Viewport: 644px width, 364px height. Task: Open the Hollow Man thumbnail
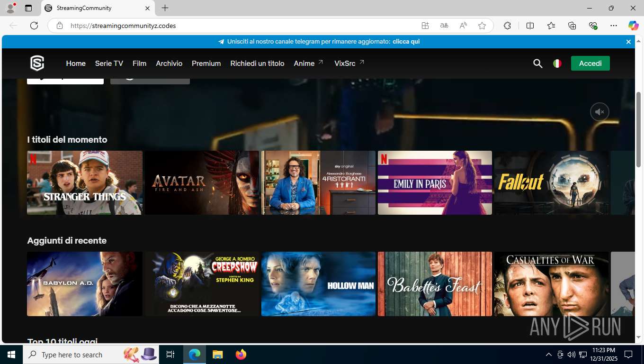[318, 284]
